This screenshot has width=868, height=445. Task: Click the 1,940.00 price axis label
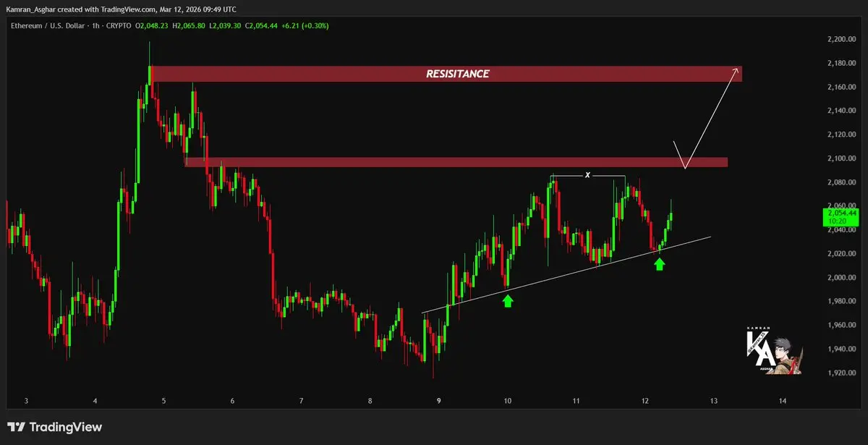point(843,349)
